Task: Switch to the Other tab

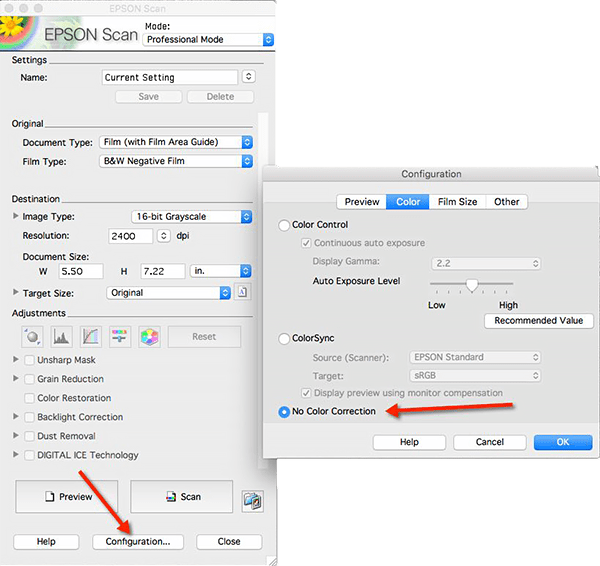Action: [x=507, y=202]
